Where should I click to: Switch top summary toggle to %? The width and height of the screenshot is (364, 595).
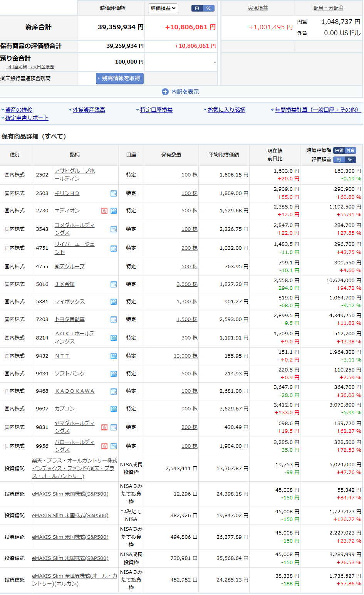click(208, 8)
